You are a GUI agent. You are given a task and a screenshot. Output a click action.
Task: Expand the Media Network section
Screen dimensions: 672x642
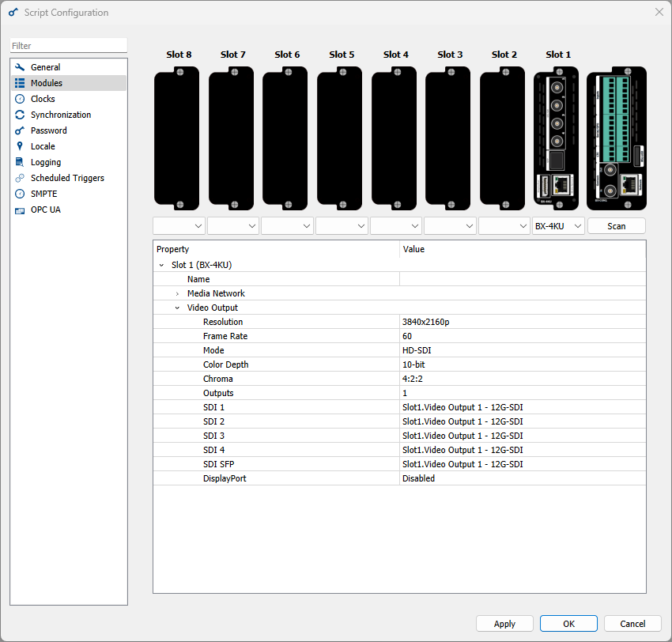177,293
